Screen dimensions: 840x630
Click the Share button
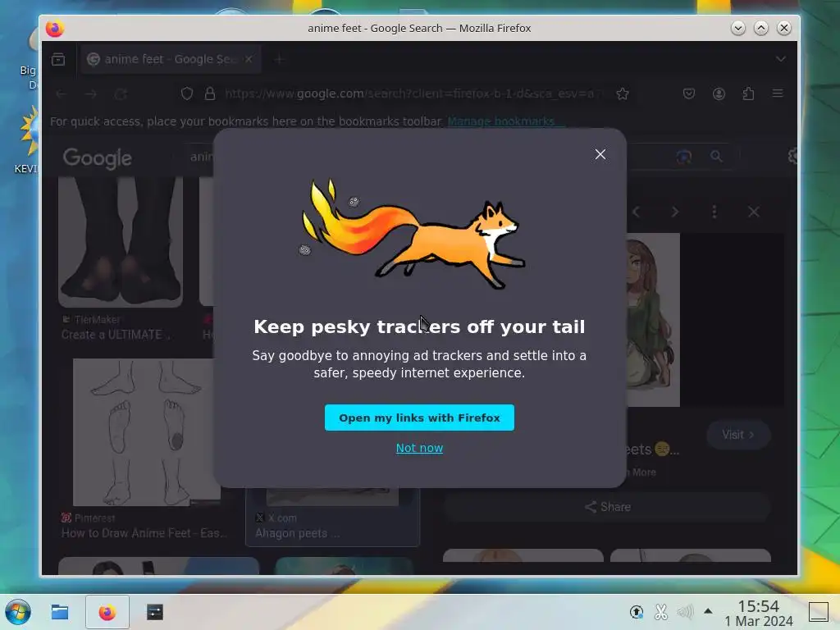608,507
